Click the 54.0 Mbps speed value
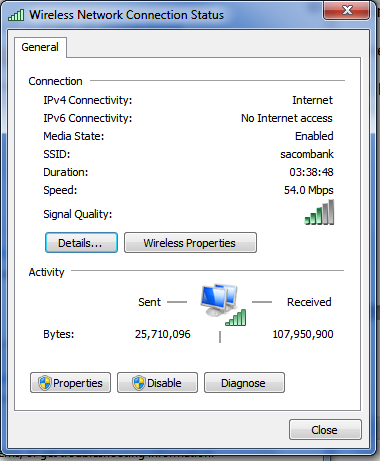Screen dimensions: 380x461 point(308,190)
